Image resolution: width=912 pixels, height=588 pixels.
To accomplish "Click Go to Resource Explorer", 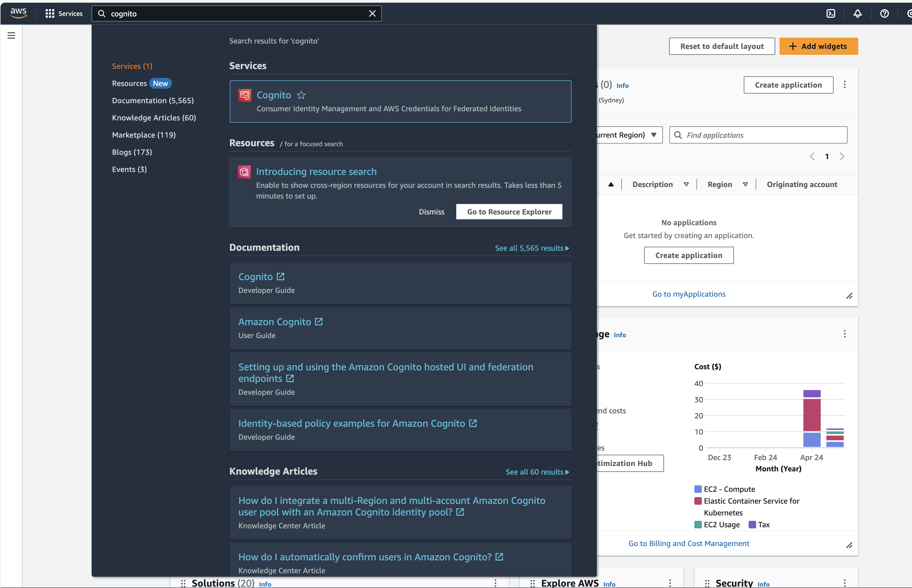I will pos(509,211).
